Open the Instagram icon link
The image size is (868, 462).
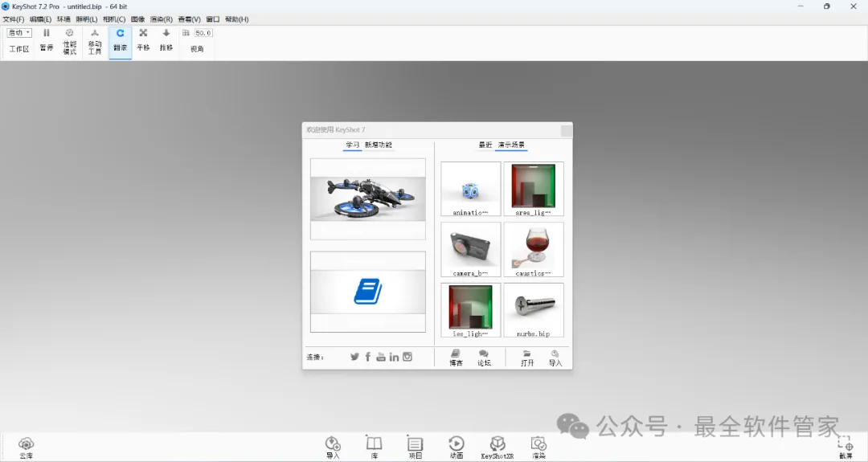tap(407, 357)
